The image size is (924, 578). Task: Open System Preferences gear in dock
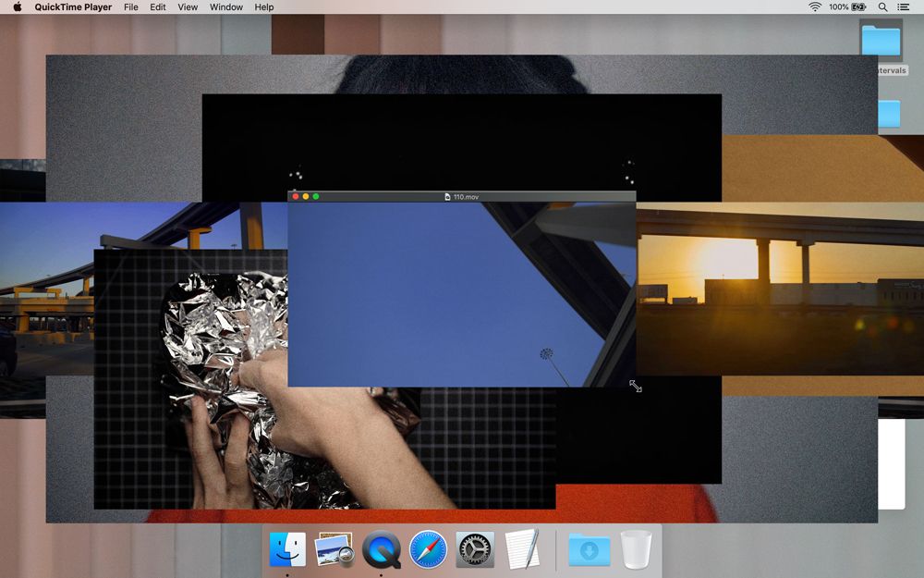coord(475,549)
